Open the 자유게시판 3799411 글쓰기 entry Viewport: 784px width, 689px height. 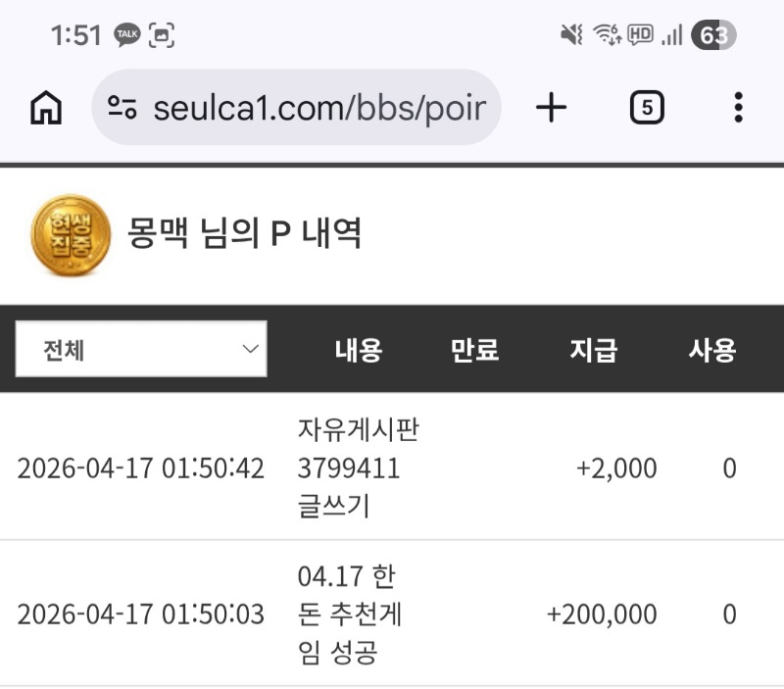click(x=358, y=468)
